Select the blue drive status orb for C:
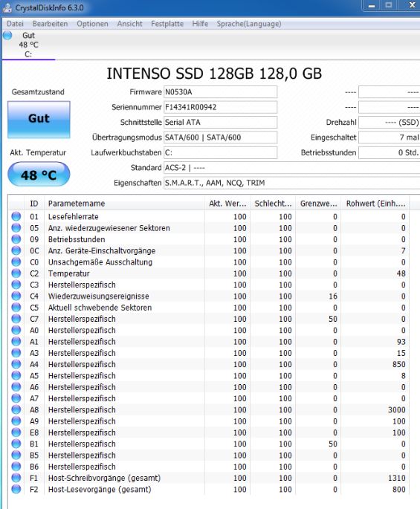The width and height of the screenshot is (420, 509). click(7, 35)
